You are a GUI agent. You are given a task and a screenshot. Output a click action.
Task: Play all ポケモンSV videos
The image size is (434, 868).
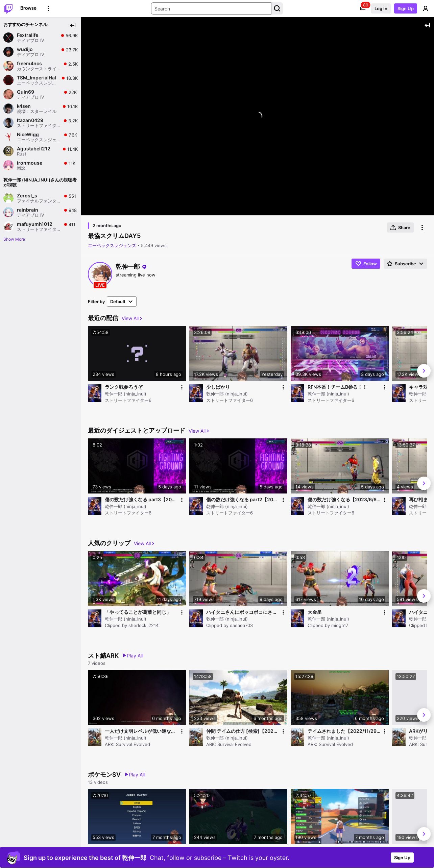(135, 775)
